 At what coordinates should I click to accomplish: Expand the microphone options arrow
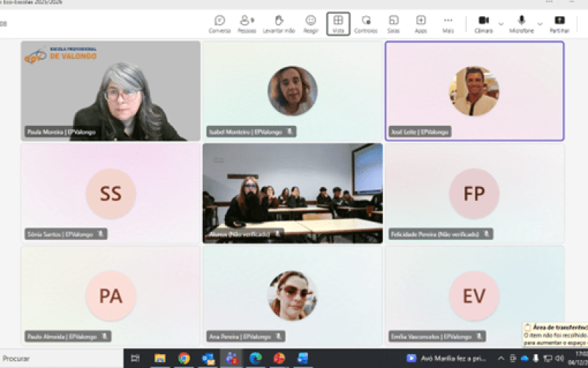point(540,24)
